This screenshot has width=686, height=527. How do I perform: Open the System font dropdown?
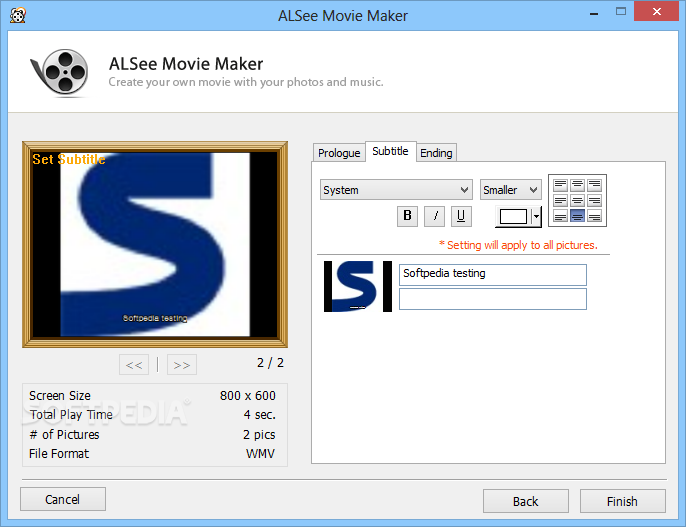(396, 190)
